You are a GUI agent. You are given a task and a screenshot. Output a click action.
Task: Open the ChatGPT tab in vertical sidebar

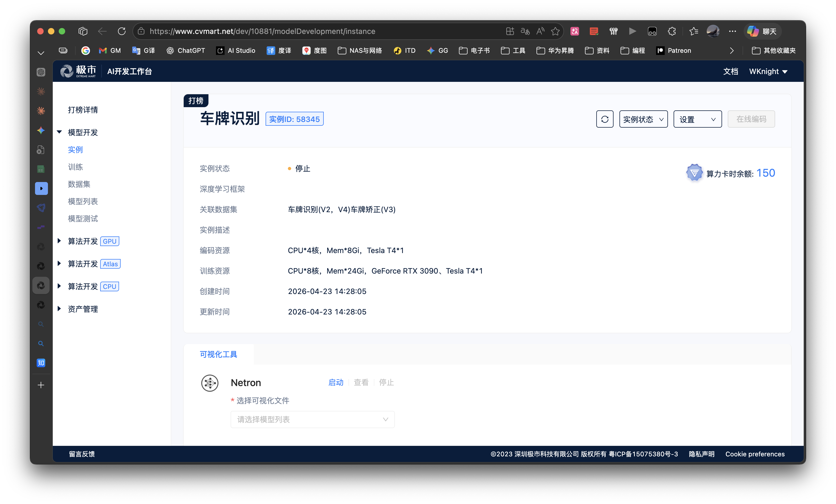tap(41, 72)
